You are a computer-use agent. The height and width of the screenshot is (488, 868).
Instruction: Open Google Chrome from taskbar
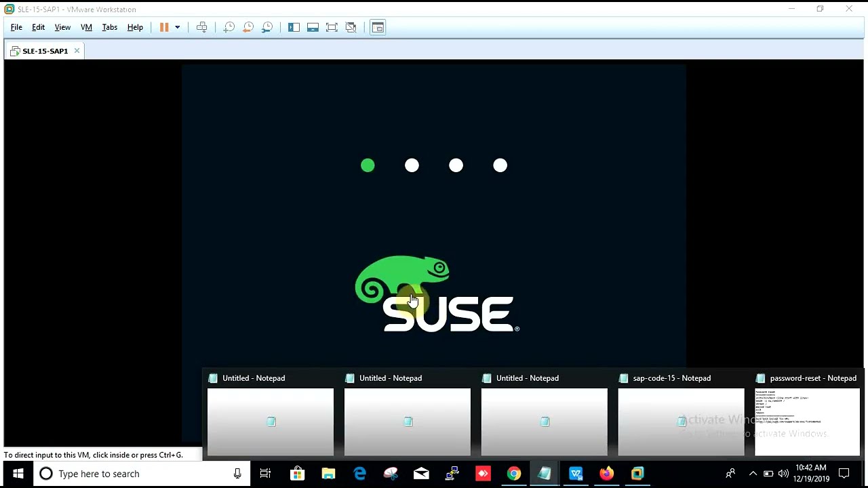pyautogui.click(x=514, y=474)
